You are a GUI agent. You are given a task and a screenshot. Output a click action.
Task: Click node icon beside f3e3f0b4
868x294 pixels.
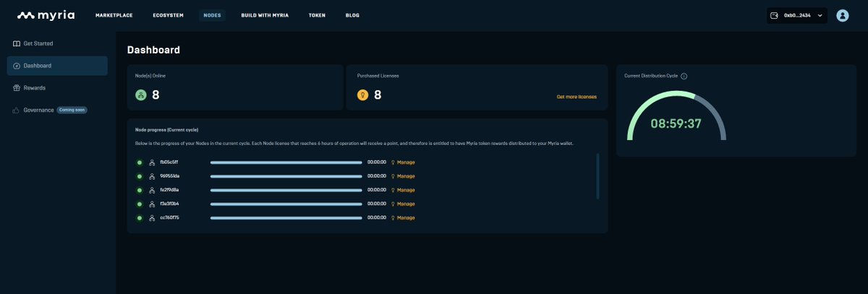click(153, 204)
